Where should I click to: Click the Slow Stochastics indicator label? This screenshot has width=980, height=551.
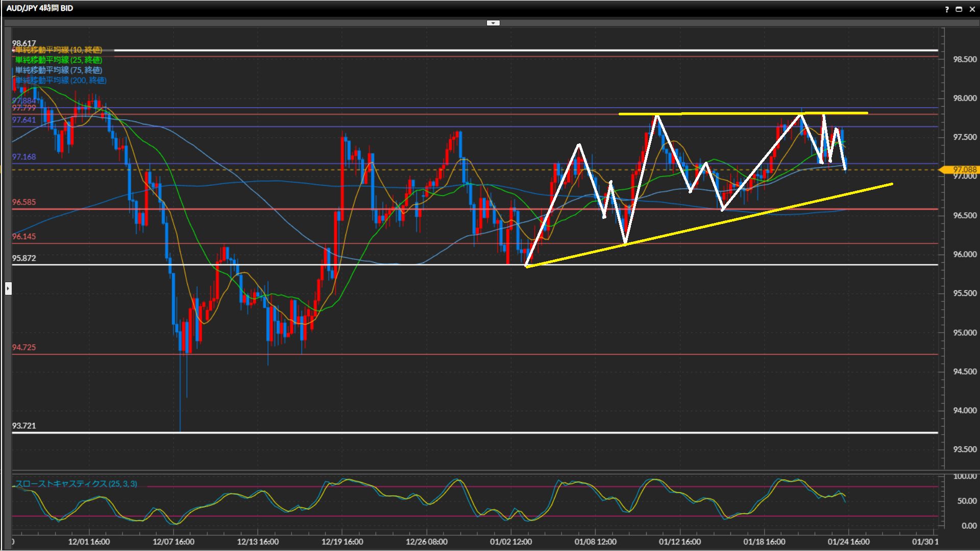click(76, 484)
